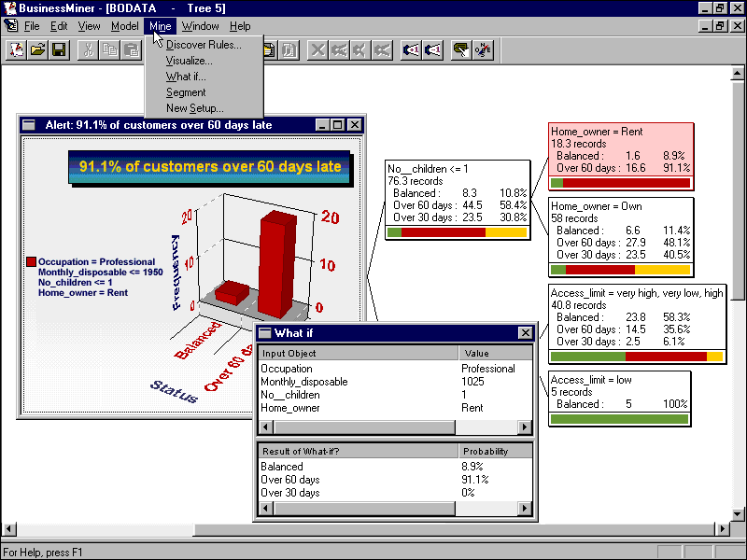Click the -1 level collapse icon
This screenshot has width=747, height=560.
click(x=432, y=50)
